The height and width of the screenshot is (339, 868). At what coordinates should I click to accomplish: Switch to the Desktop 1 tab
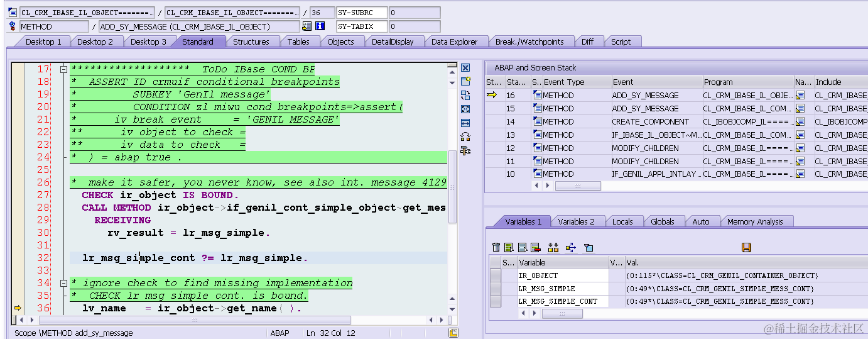tap(43, 42)
